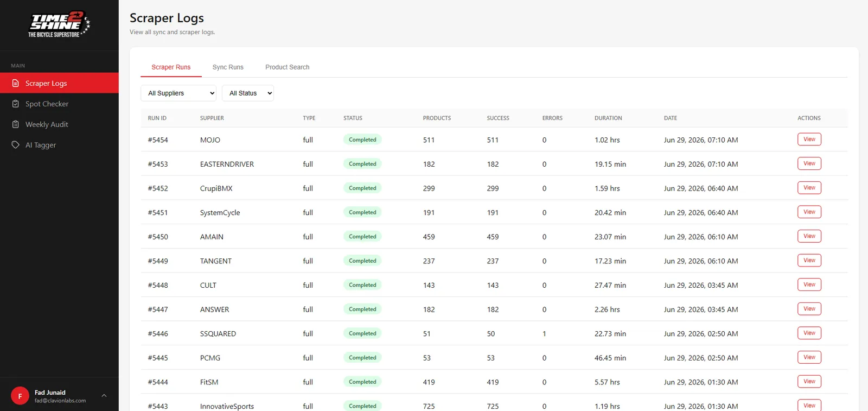Click the 46.45 min duration for PCMG
Viewport: 868px width, 411px height.
pos(610,358)
